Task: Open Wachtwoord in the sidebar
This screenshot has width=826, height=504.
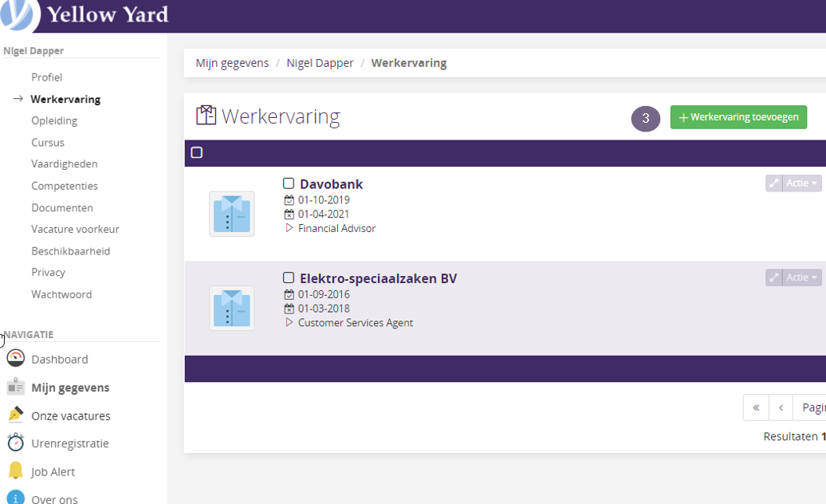Action: (x=61, y=294)
